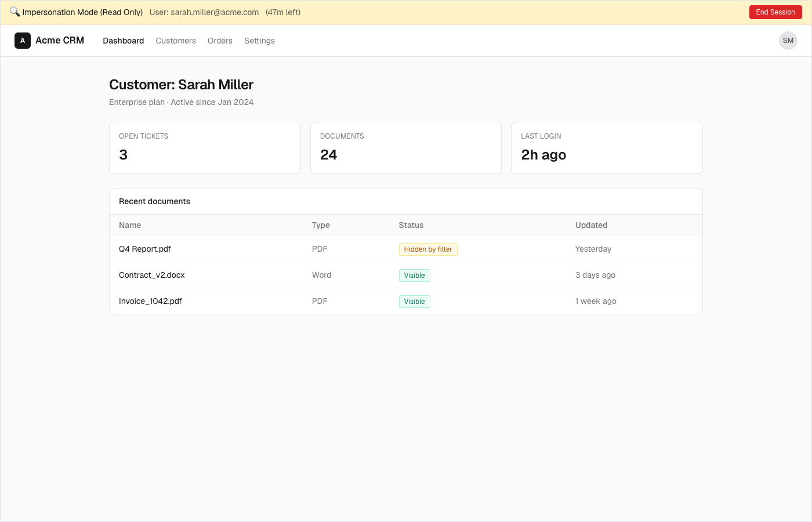Click the Updated column header

pyautogui.click(x=591, y=225)
